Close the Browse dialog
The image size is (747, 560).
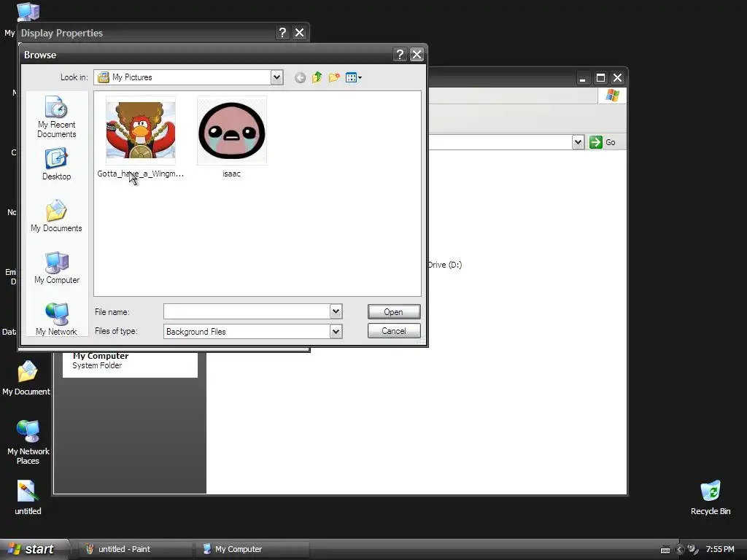pos(417,55)
